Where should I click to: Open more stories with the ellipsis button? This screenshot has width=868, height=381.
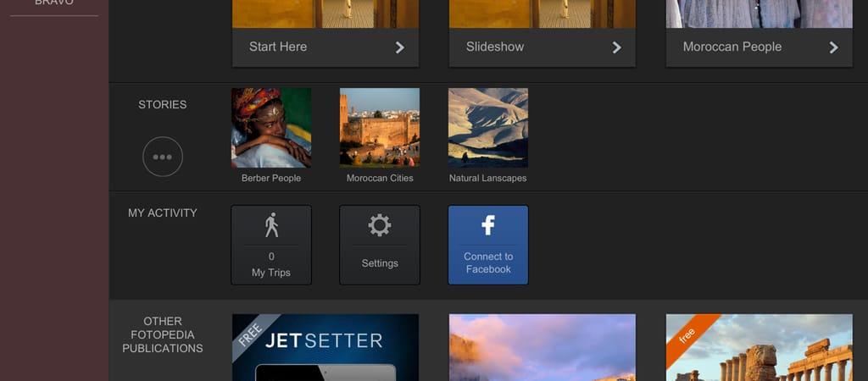[x=163, y=157]
